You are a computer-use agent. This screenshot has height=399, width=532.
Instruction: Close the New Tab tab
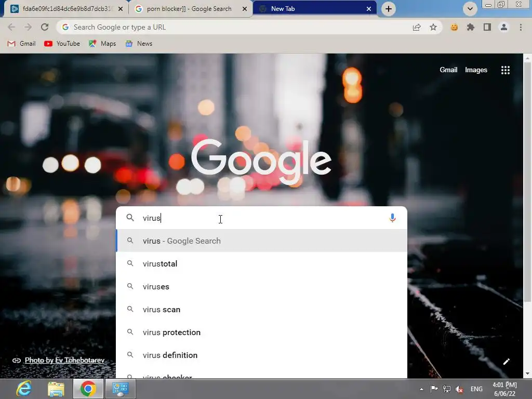pos(368,9)
